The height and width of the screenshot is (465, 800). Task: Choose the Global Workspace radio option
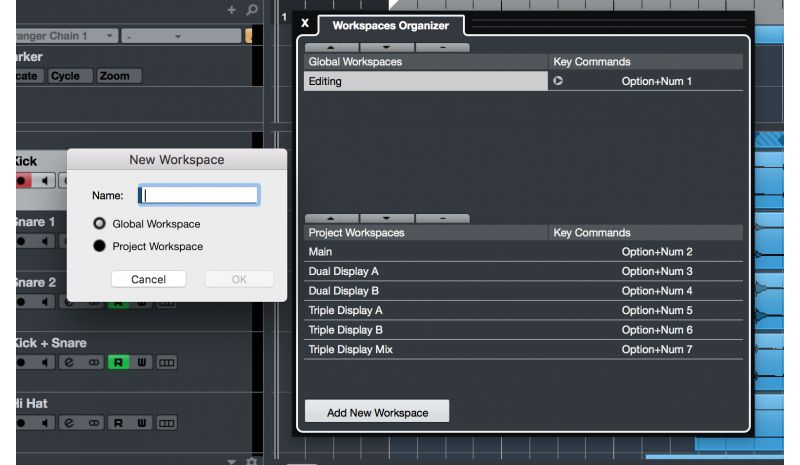(99, 224)
